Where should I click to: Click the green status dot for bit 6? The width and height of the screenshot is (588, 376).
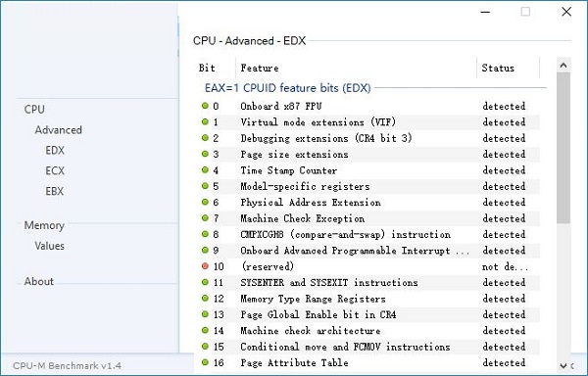205,203
